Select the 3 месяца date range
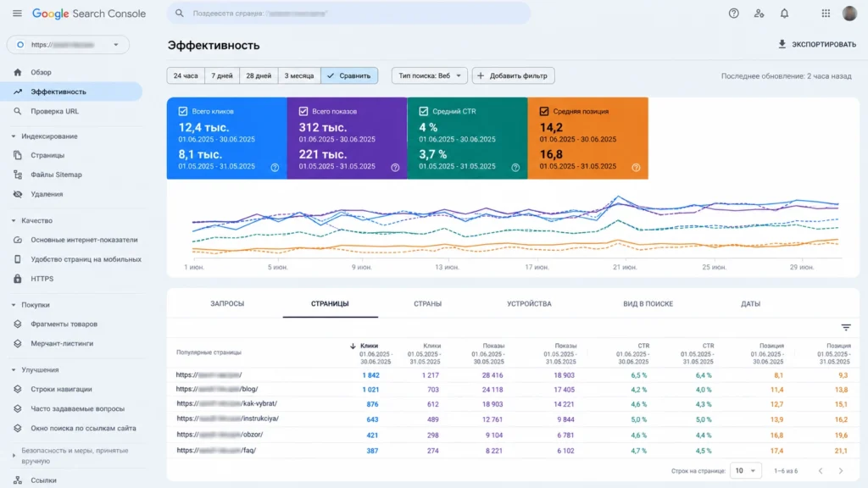868x488 pixels. 299,75
